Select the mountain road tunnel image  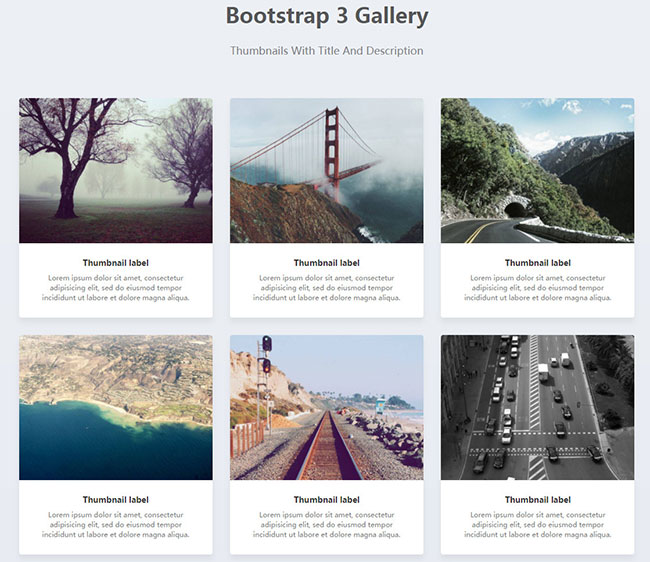tap(537, 170)
